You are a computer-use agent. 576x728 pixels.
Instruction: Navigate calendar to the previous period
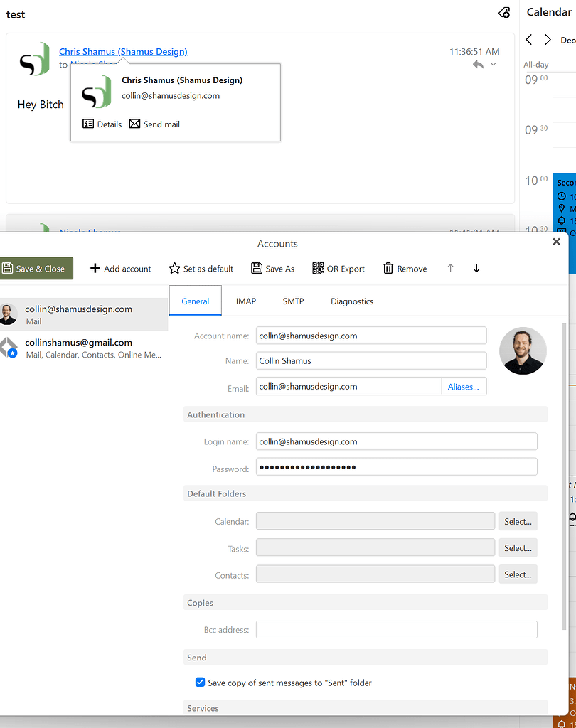[528, 40]
